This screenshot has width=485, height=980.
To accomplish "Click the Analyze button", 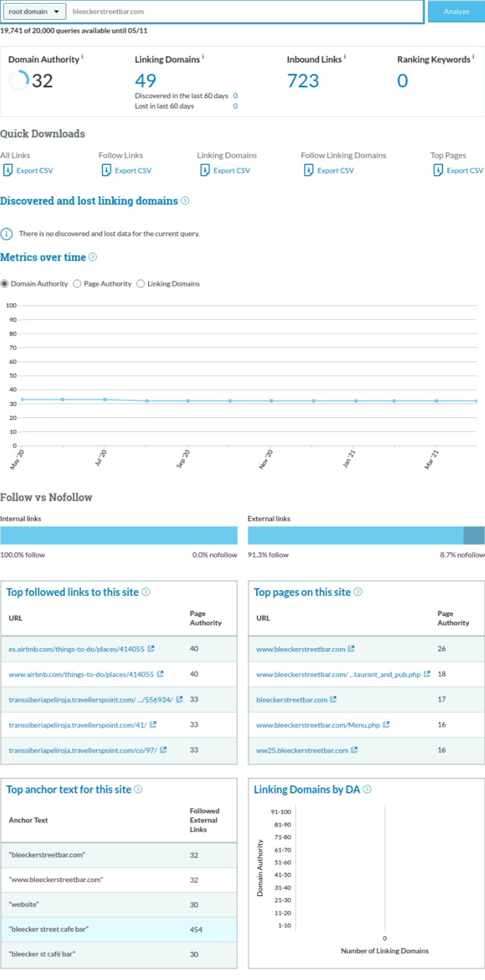I will click(456, 11).
